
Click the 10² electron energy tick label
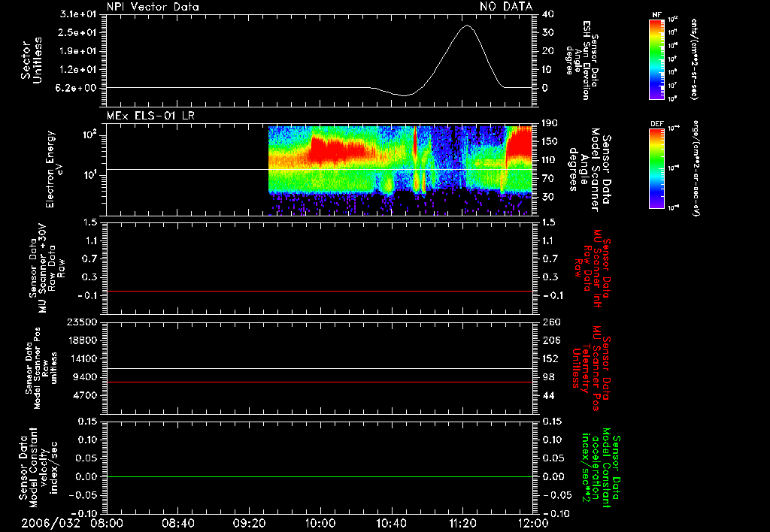89,134
